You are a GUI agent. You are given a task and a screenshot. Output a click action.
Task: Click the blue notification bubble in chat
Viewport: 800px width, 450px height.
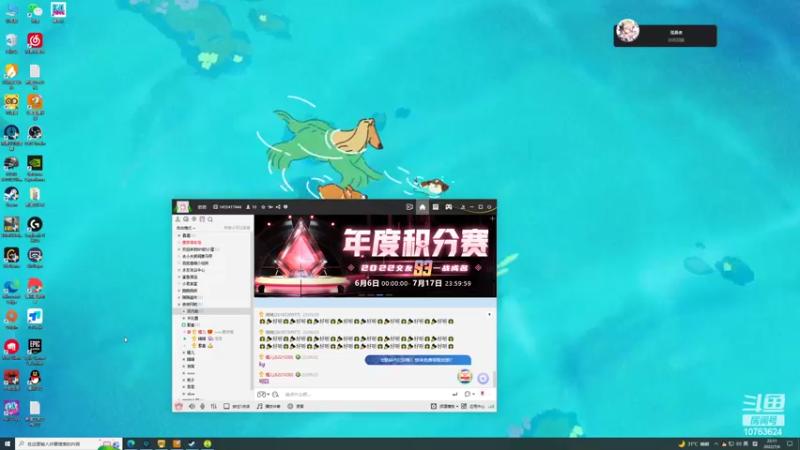pyautogui.click(x=418, y=360)
